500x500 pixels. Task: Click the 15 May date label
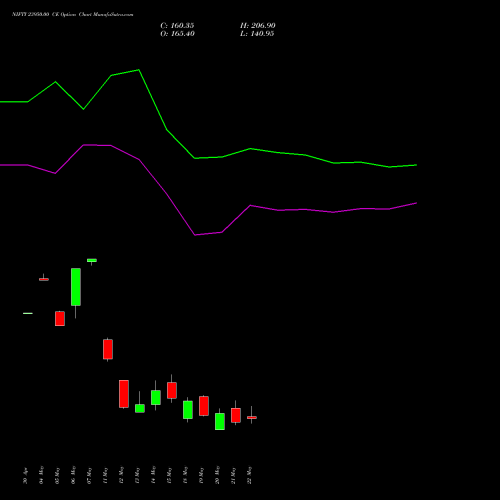pyautogui.click(x=170, y=476)
